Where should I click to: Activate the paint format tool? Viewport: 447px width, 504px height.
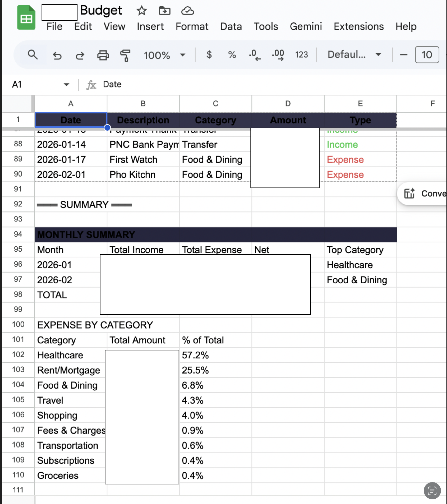[x=125, y=55]
